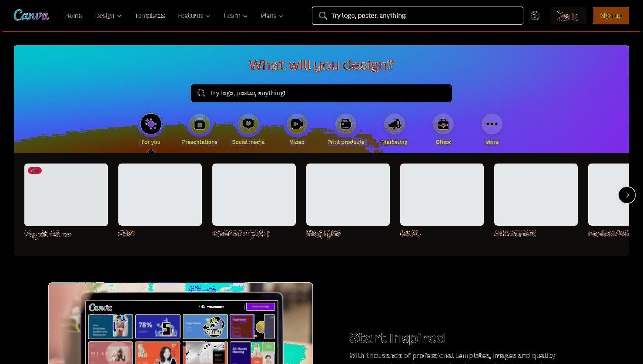Open the Play with Canva thumbnail
Viewport: 643px width, 364px height.
pos(66,195)
